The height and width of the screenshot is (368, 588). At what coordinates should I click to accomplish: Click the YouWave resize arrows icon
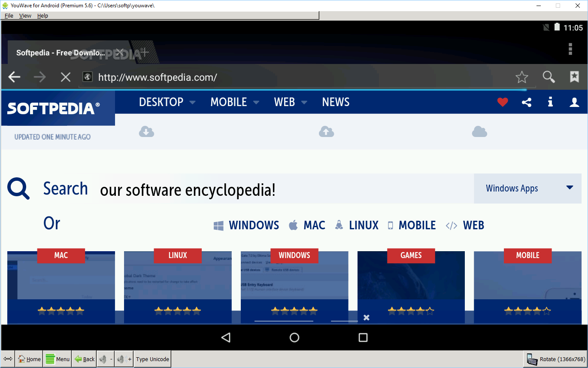(x=8, y=359)
